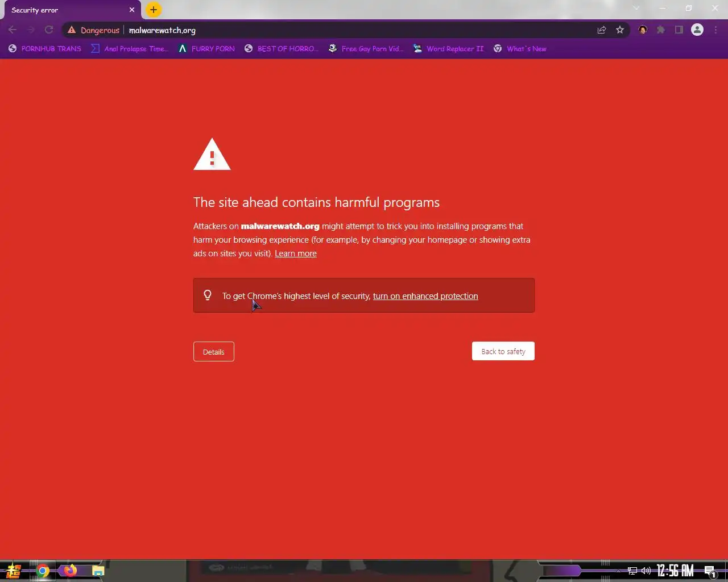Go back using the browser back arrow
The image size is (728, 582).
click(x=13, y=30)
